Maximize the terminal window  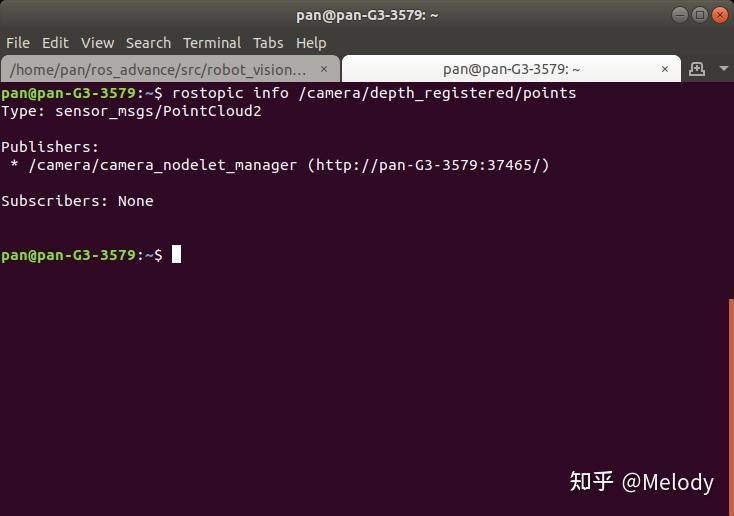(700, 15)
